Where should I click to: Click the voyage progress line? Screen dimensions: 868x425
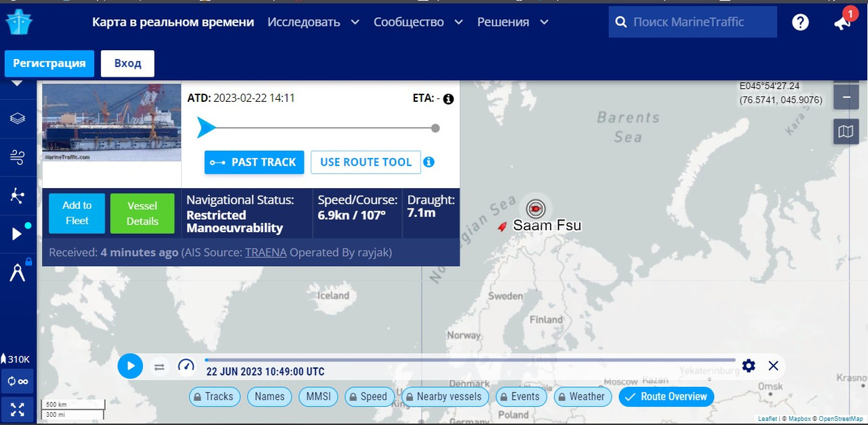[319, 128]
